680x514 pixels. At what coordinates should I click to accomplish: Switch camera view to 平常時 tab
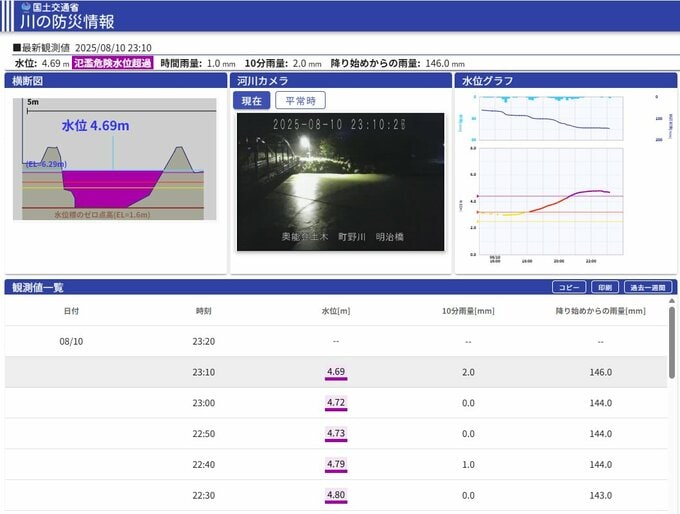coord(300,100)
